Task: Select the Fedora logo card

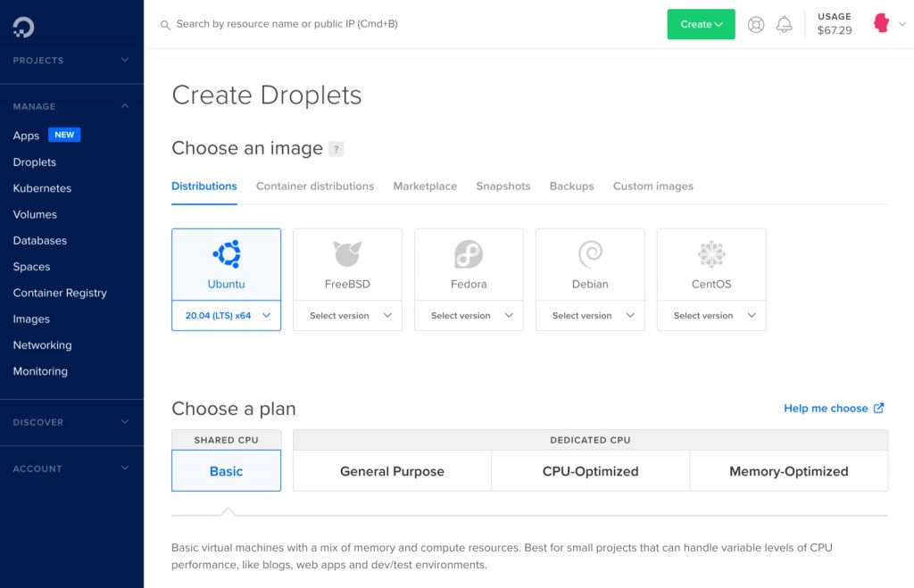Action: pos(469,265)
